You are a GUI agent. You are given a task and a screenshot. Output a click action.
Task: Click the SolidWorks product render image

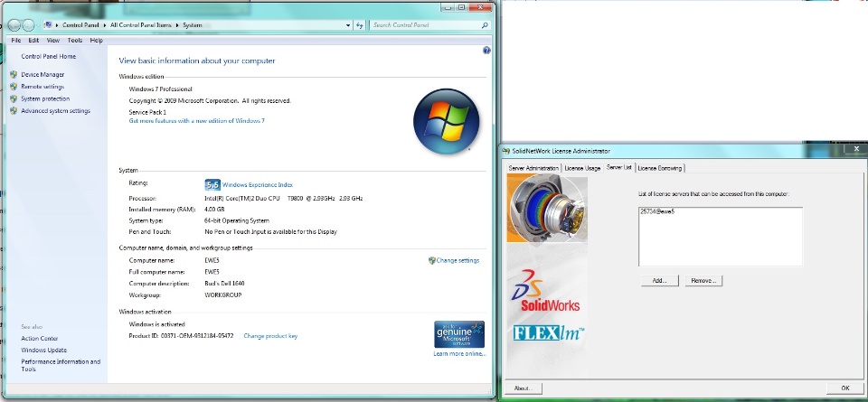[x=546, y=209]
